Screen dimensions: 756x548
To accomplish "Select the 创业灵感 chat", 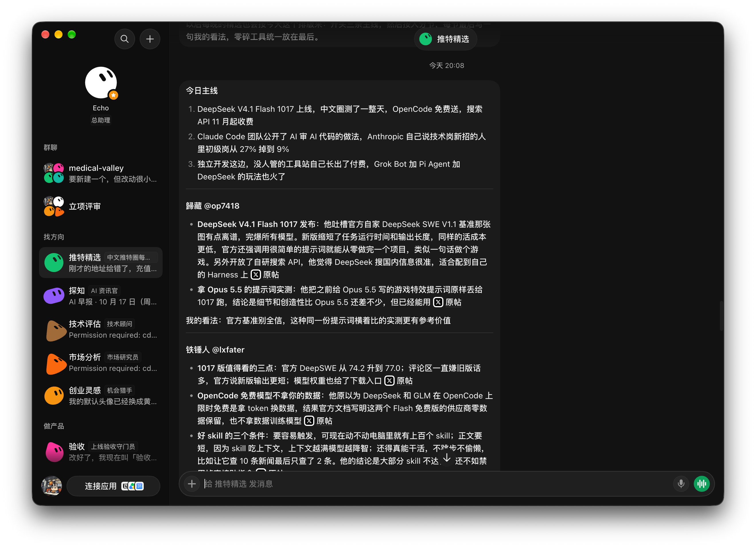I will tap(101, 396).
